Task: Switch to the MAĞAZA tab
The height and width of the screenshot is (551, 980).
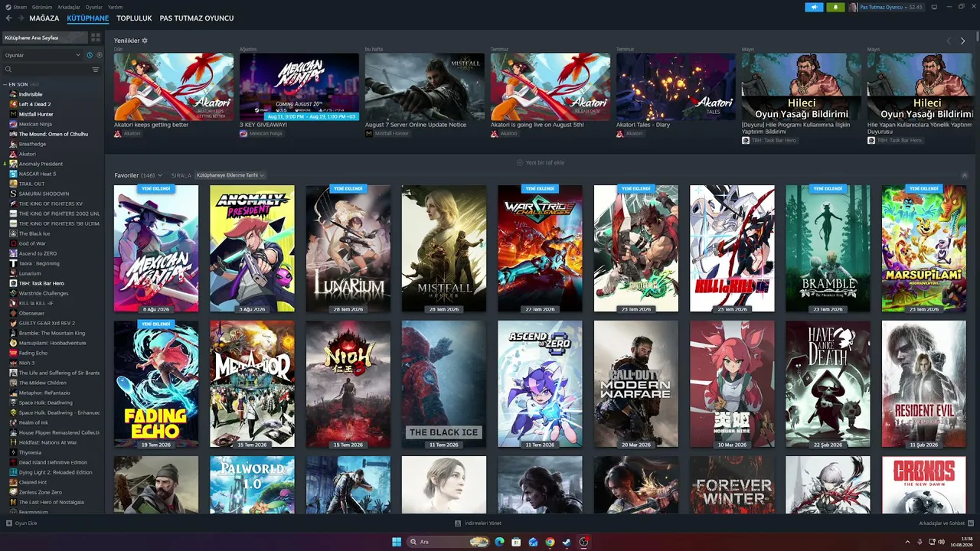Action: (x=44, y=18)
